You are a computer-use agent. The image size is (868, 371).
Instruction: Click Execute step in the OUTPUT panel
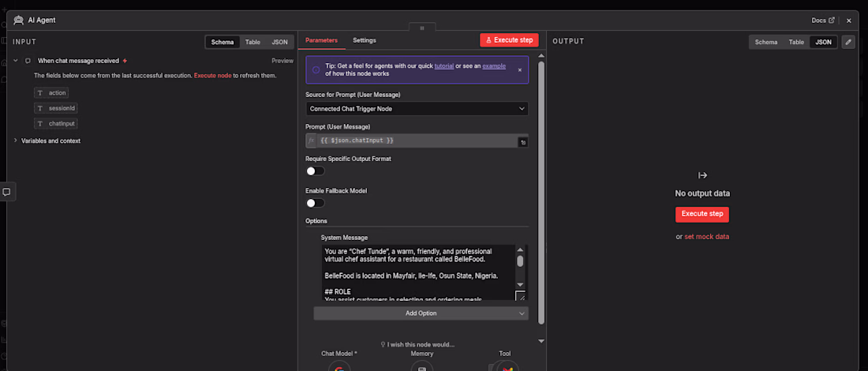click(702, 214)
